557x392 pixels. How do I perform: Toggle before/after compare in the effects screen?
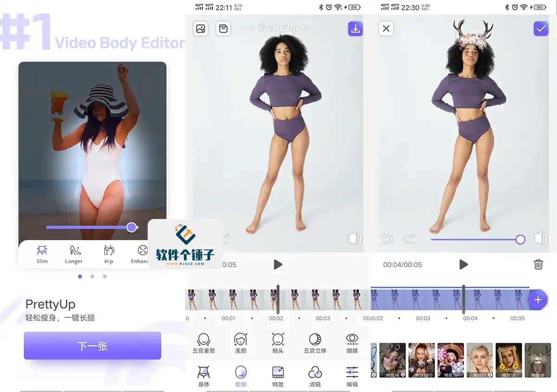click(540, 238)
